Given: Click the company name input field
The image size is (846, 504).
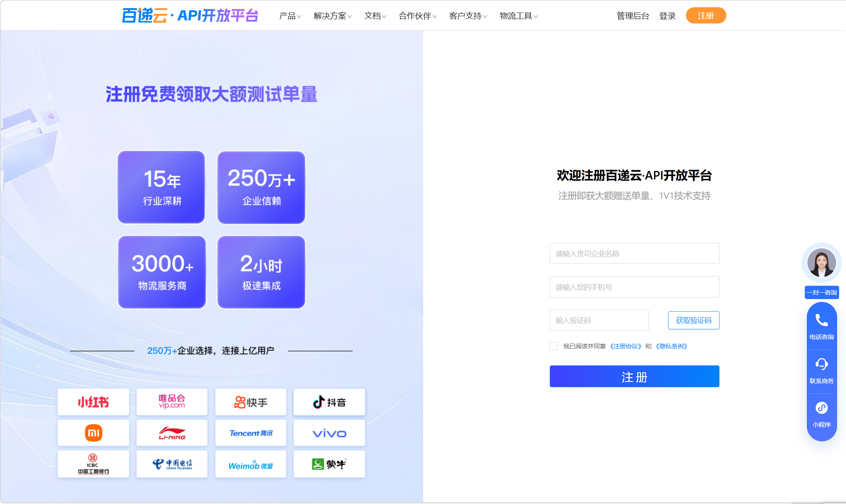Looking at the screenshot, I should pyautogui.click(x=634, y=254).
